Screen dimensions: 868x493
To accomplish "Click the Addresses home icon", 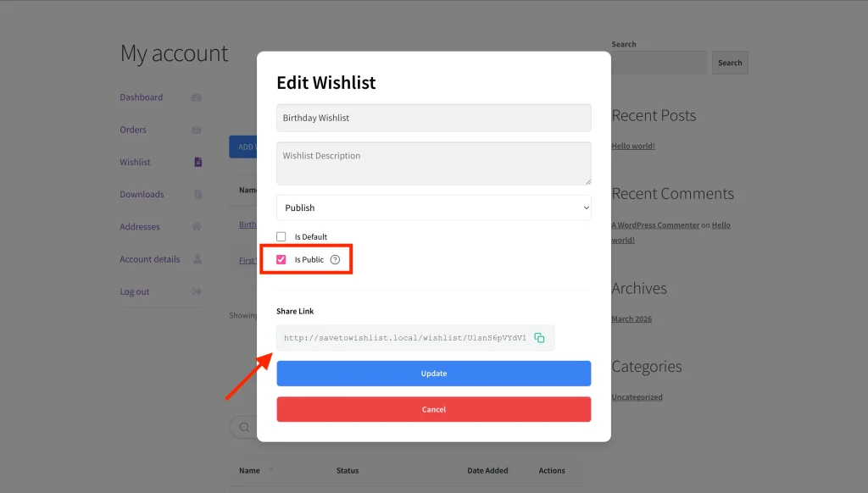I will coord(196,227).
